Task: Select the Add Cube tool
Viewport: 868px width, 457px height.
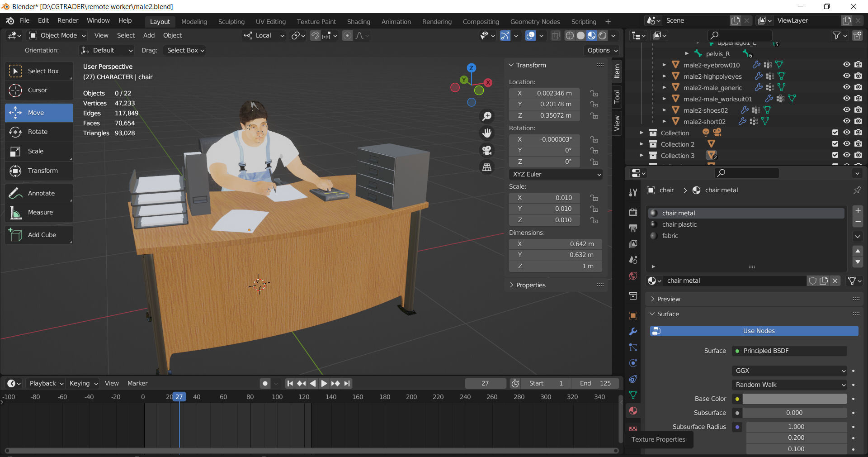Action: point(39,235)
